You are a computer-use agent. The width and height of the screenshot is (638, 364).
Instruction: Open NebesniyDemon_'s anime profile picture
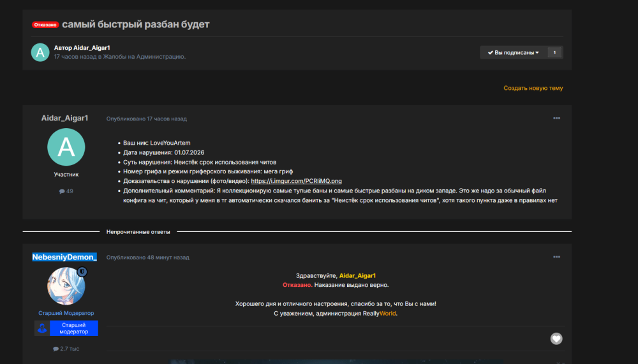pyautogui.click(x=66, y=286)
